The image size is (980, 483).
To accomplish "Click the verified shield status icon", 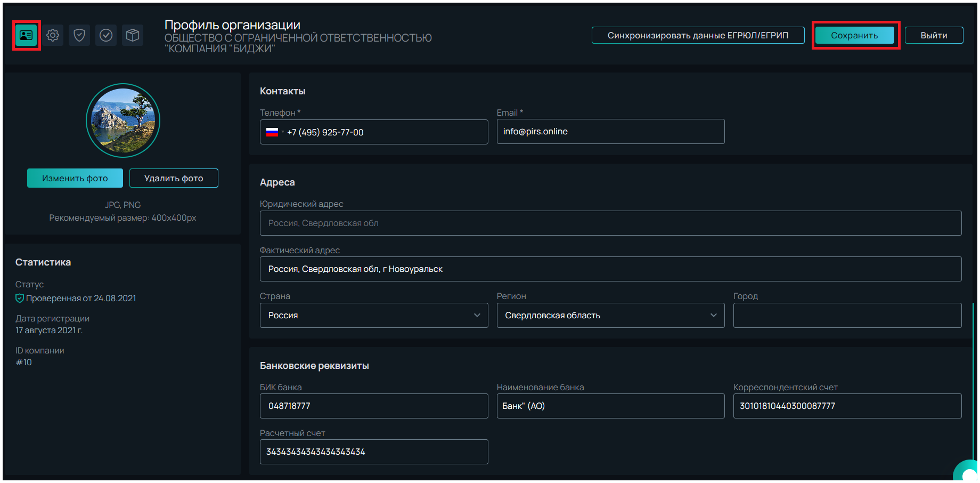I will pyautogui.click(x=20, y=299).
